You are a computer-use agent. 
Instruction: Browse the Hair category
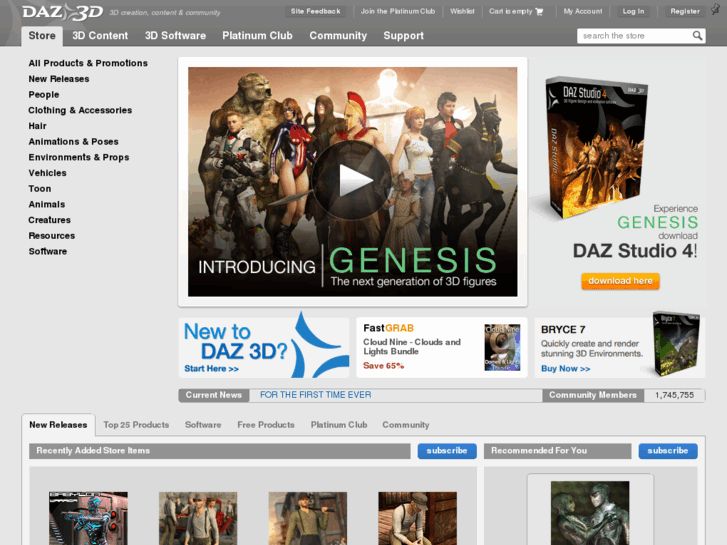point(38,126)
